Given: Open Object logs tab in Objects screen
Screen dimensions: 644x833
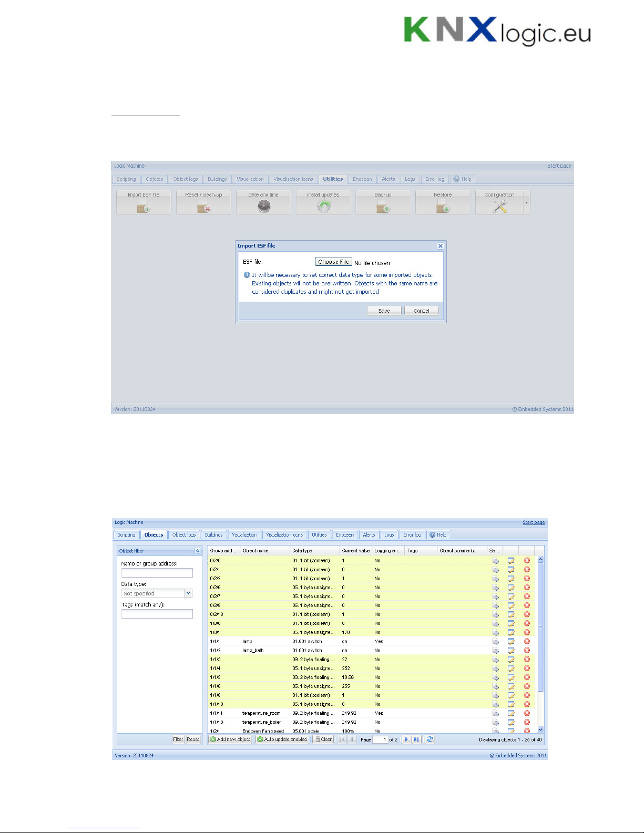Looking at the screenshot, I should coord(184,535).
